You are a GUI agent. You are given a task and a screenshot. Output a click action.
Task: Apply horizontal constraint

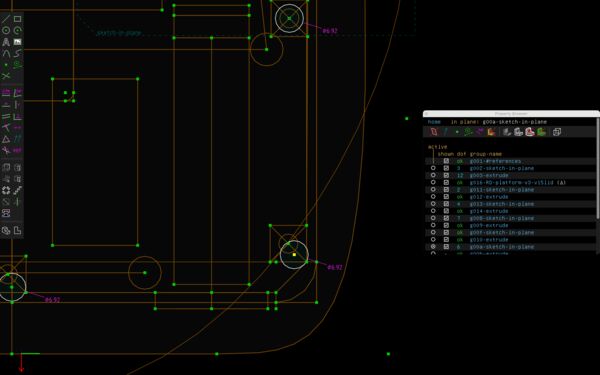point(6,104)
